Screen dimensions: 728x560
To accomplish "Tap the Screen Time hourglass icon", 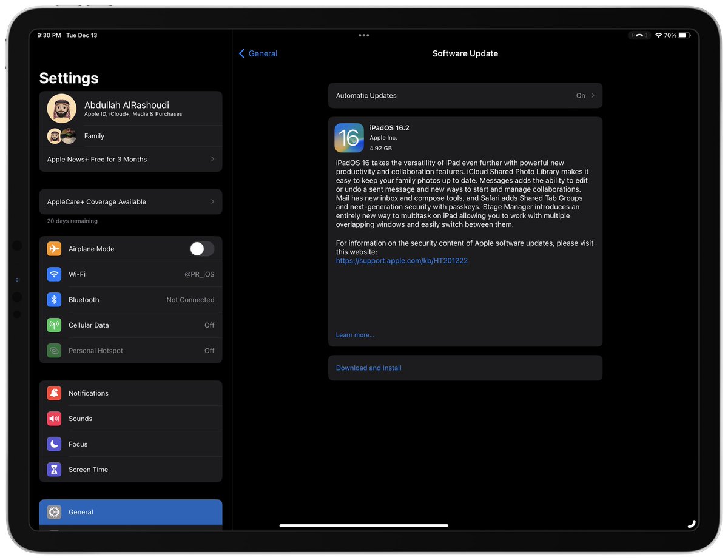I will pyautogui.click(x=54, y=470).
